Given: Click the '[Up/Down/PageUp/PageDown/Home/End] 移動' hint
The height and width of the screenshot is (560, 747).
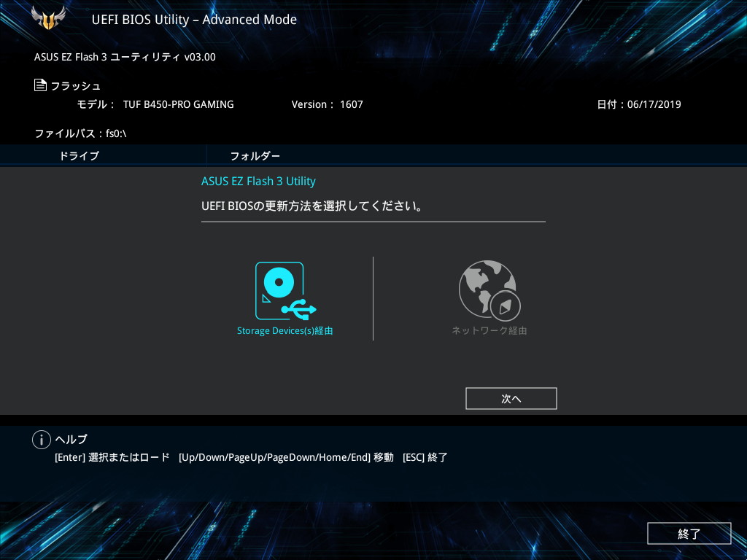Looking at the screenshot, I should pyautogui.click(x=286, y=457).
